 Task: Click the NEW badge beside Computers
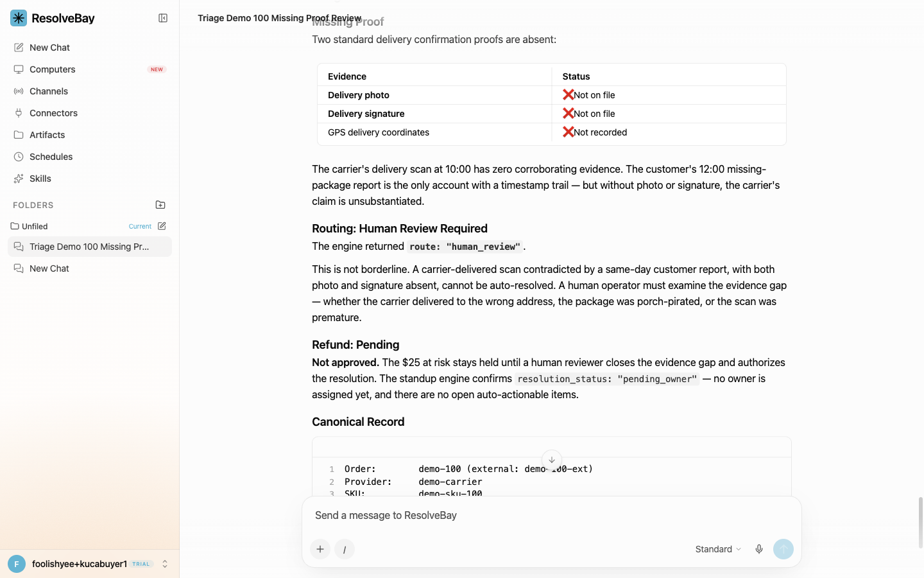click(157, 69)
